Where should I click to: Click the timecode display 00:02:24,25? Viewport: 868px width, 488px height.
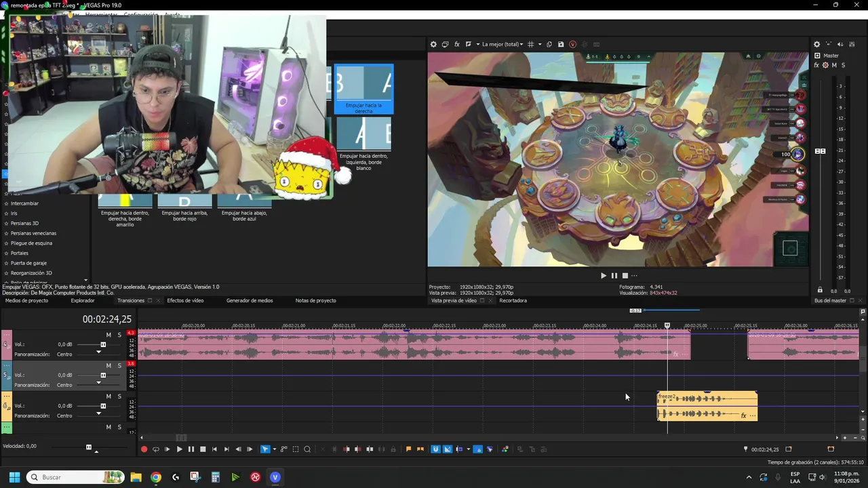107,319
